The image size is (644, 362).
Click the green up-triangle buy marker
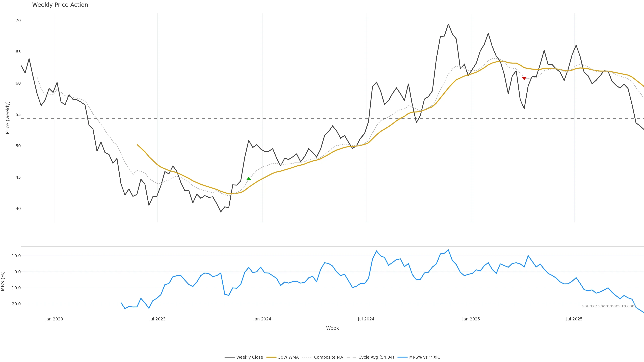coord(249,179)
